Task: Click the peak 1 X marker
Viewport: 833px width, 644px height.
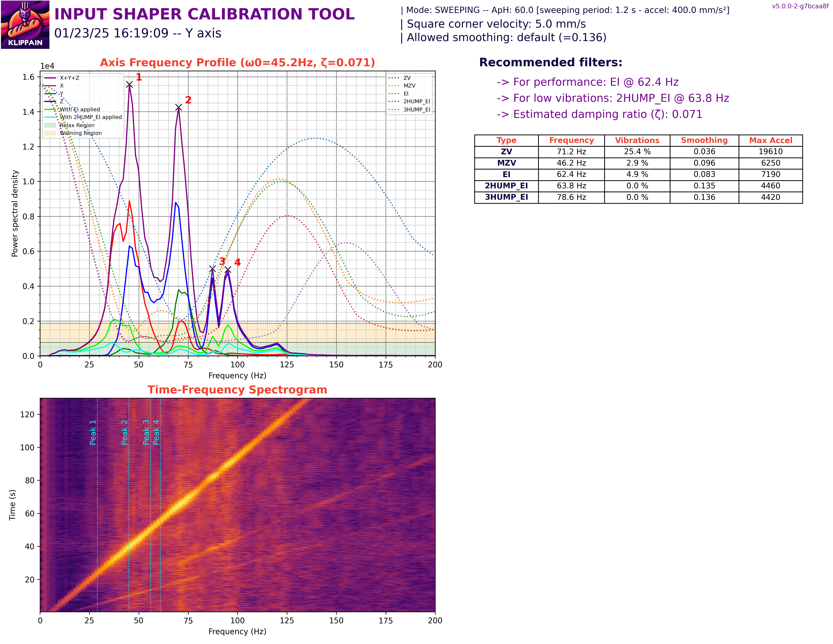Action: click(129, 85)
